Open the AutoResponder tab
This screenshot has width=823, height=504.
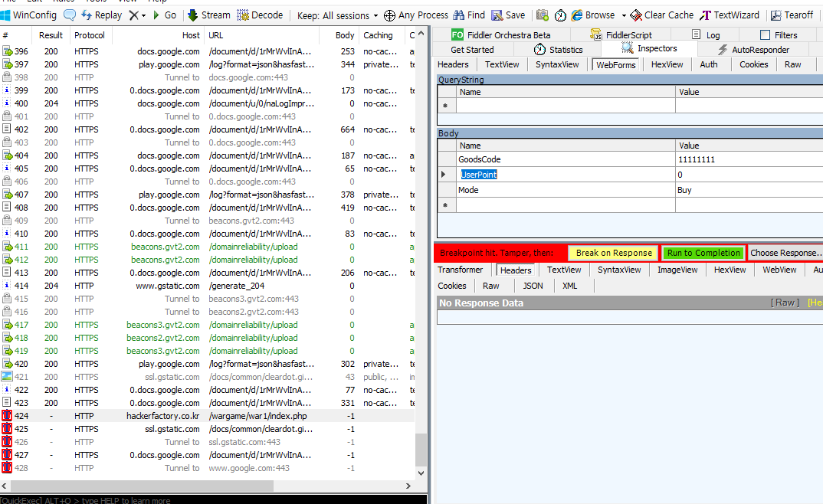pos(753,50)
